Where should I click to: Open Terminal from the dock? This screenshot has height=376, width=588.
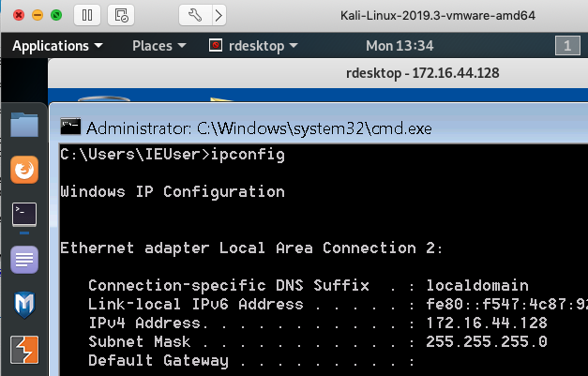point(24,215)
